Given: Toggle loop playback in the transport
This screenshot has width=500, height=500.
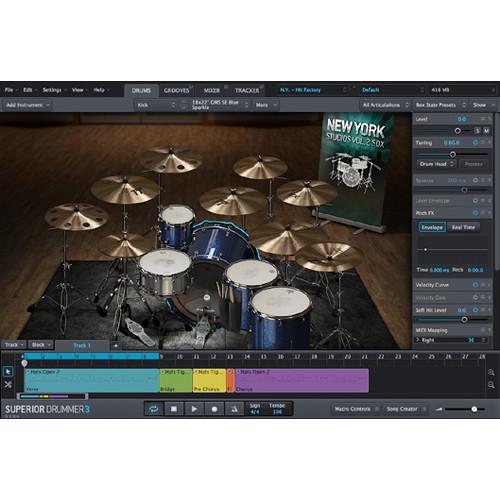Looking at the screenshot, I should pyautogui.click(x=154, y=409).
